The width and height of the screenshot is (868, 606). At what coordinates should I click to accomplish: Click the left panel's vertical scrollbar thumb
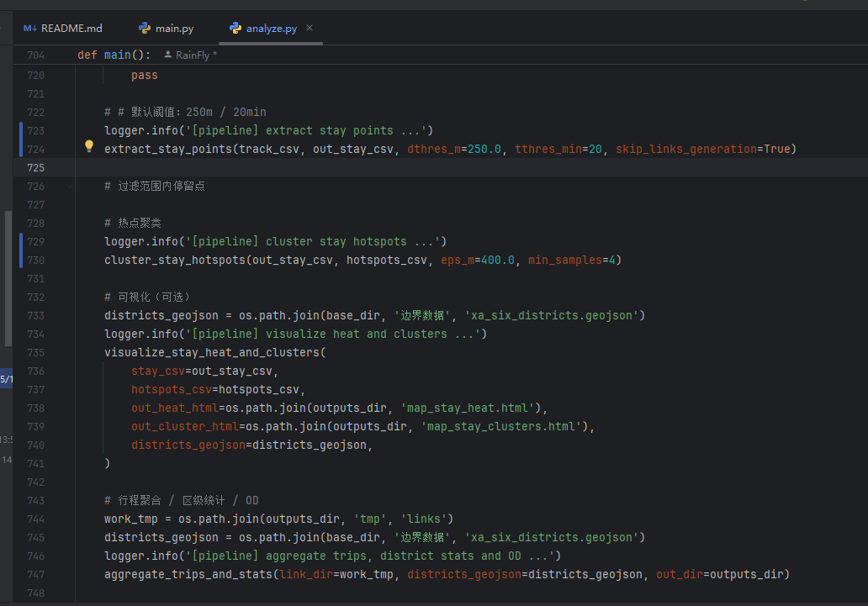coord(8,277)
